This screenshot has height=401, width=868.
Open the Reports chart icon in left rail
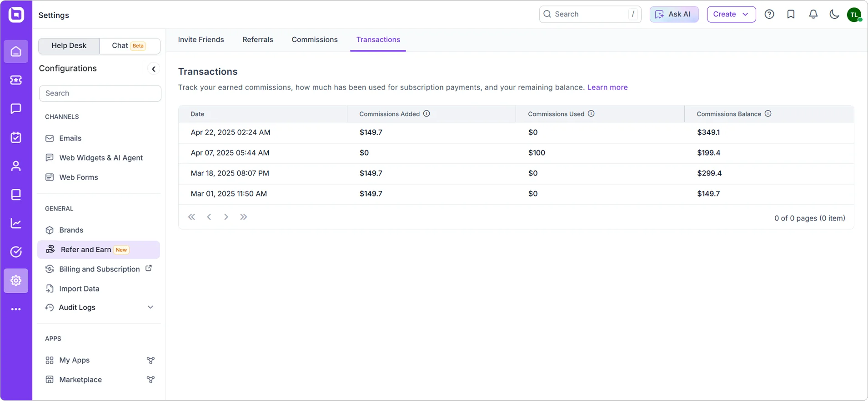coord(16,223)
